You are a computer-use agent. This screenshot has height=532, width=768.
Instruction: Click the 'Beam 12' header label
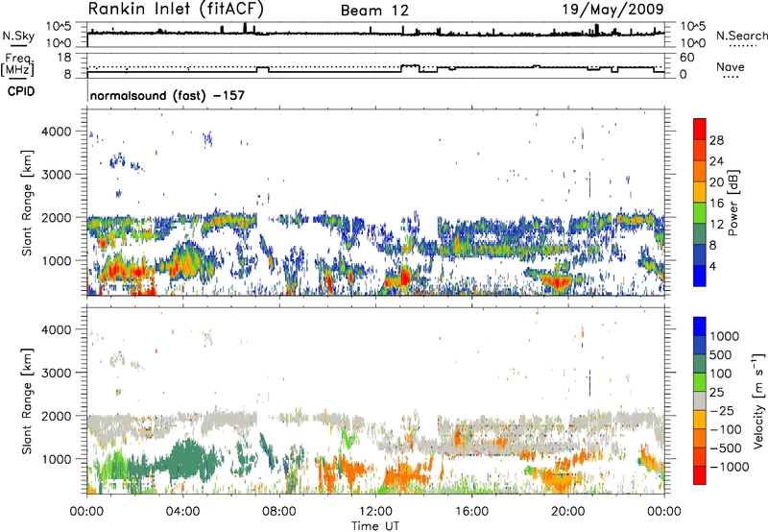[x=374, y=11]
